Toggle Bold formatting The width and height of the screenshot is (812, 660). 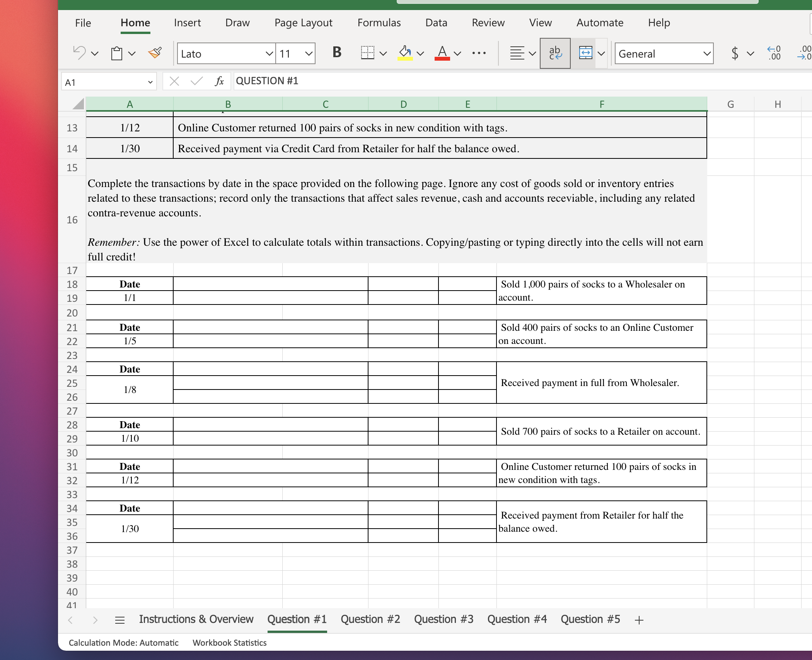[337, 53]
